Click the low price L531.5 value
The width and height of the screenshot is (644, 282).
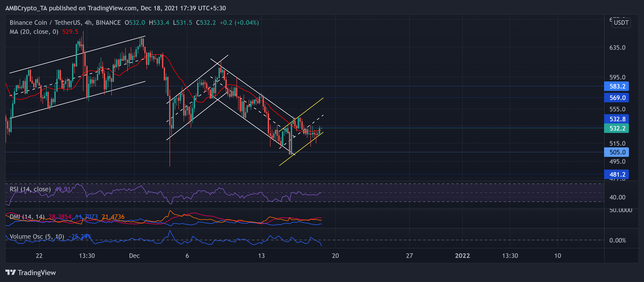pos(183,23)
